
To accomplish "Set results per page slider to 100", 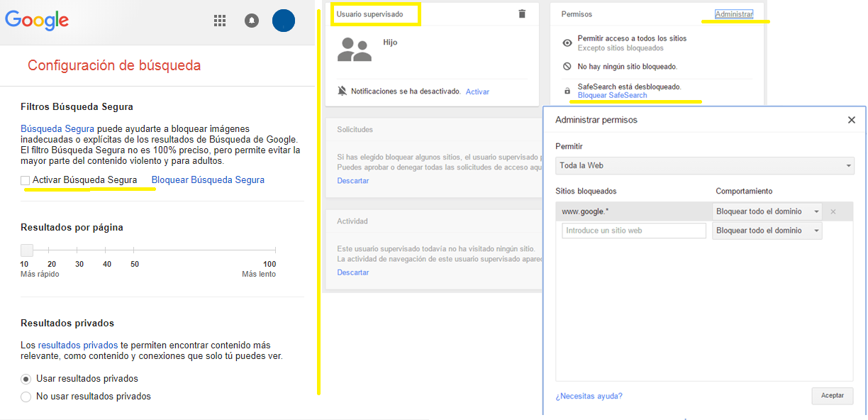I will tap(275, 250).
